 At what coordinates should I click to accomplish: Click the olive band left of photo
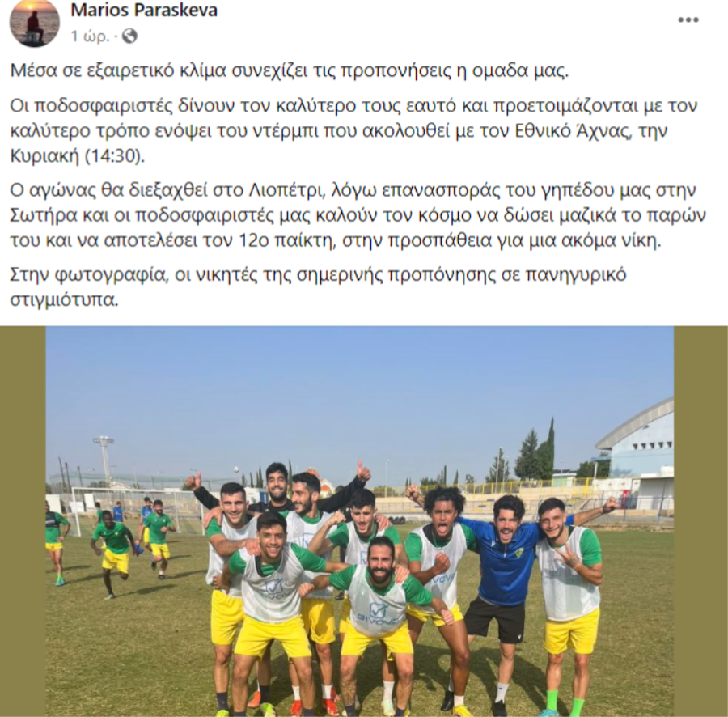(23, 521)
